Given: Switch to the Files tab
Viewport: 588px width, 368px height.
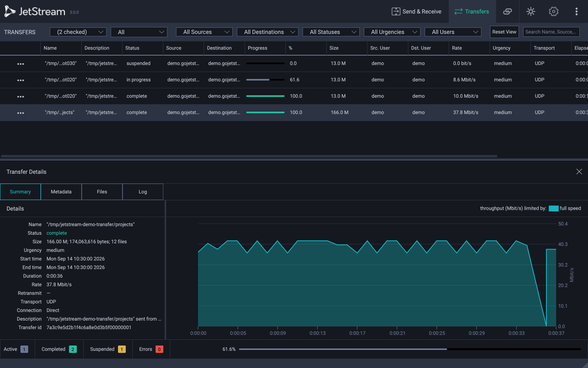Looking at the screenshot, I should point(102,192).
